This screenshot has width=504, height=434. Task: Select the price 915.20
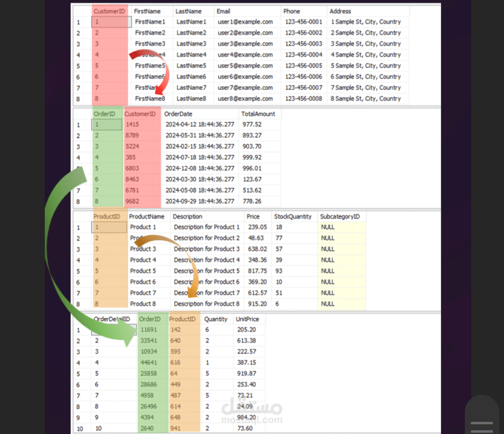tap(258, 304)
